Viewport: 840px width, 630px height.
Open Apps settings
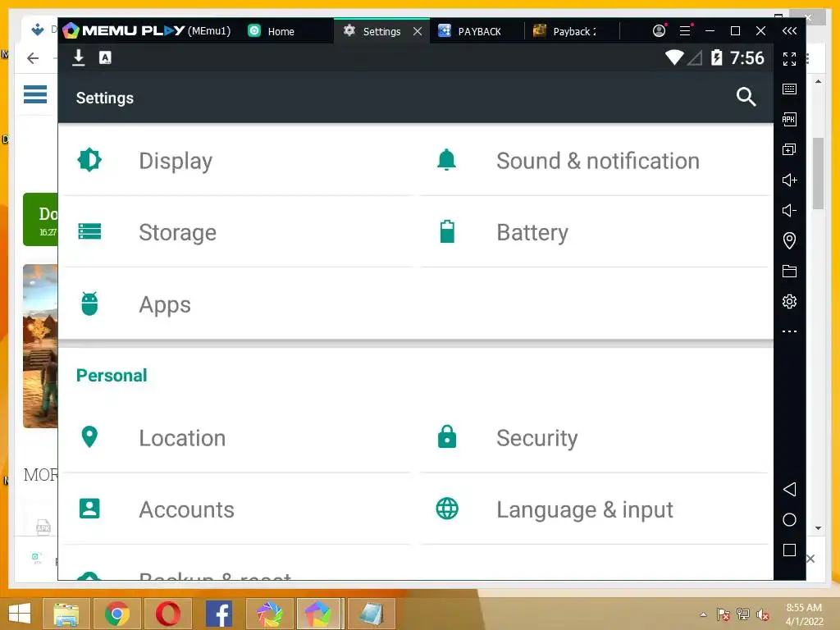point(235,304)
